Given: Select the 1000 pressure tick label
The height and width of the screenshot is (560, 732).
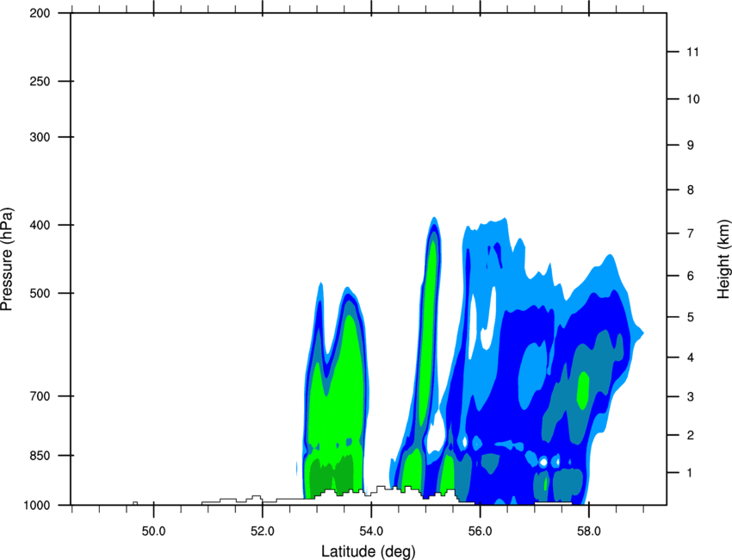Looking at the screenshot, I should pos(36,505).
